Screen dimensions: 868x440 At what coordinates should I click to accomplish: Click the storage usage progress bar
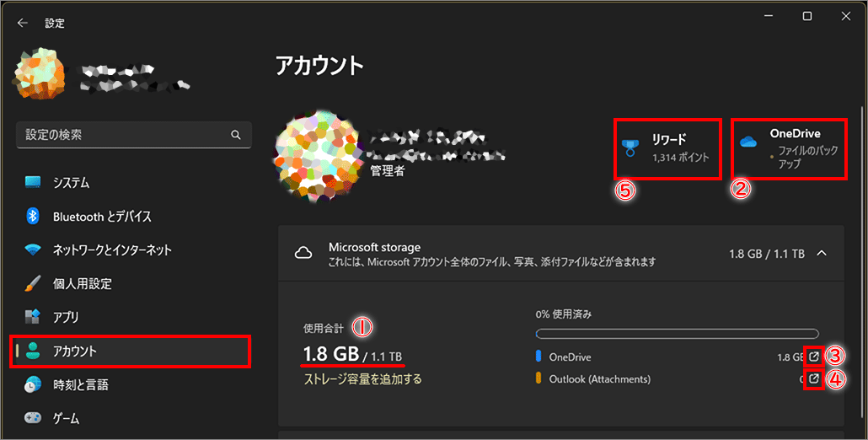[x=677, y=334]
